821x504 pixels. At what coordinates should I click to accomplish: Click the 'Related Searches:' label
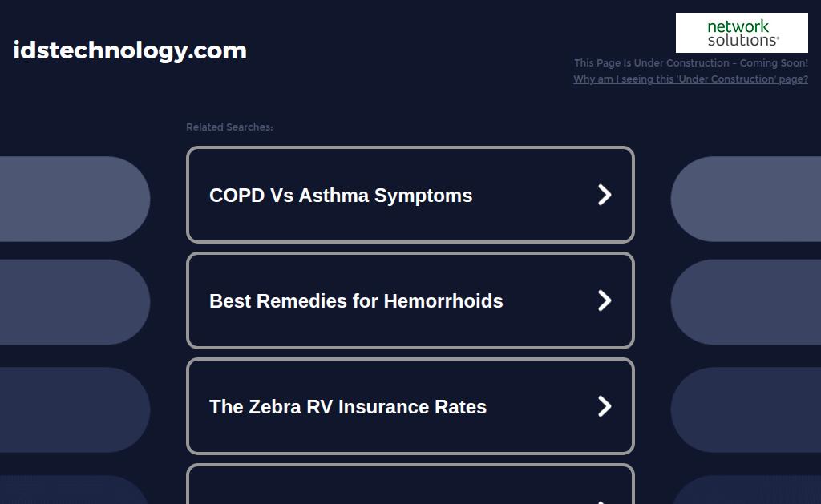[x=229, y=127]
